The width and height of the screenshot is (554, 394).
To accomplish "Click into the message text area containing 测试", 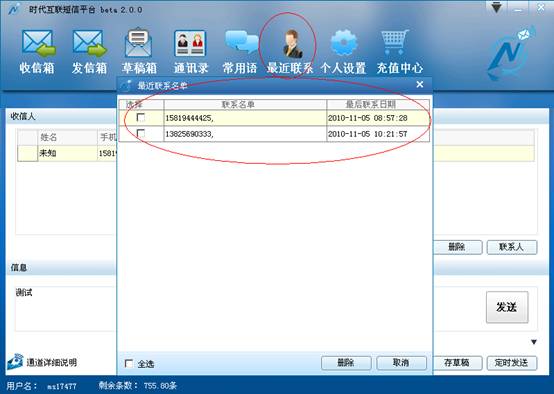I will pyautogui.click(x=65, y=308).
